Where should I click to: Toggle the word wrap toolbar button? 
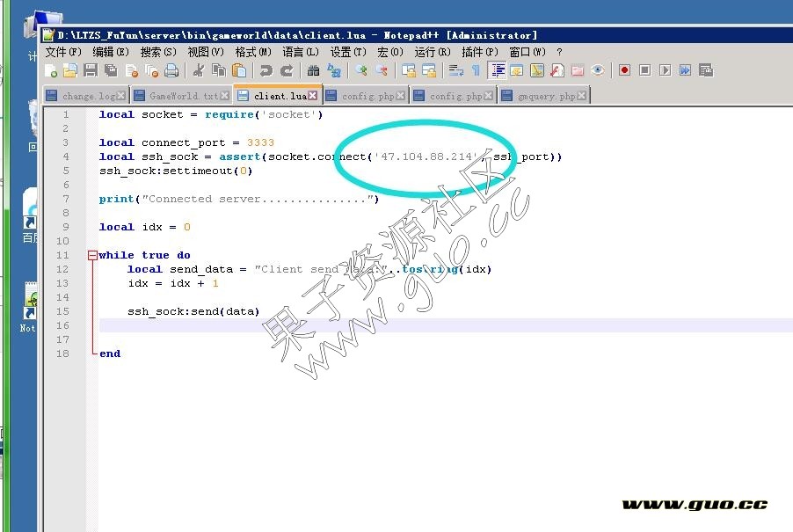(x=455, y=70)
